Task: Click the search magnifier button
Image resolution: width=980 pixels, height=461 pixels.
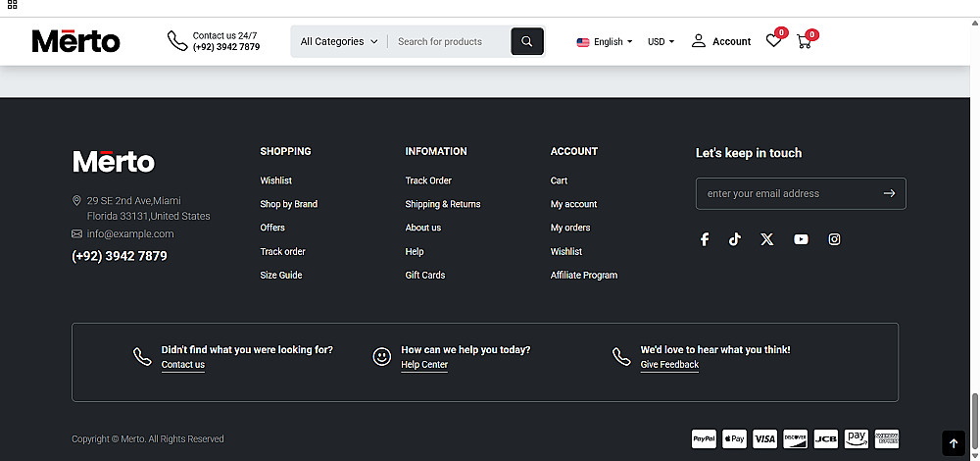Action: pos(527,41)
